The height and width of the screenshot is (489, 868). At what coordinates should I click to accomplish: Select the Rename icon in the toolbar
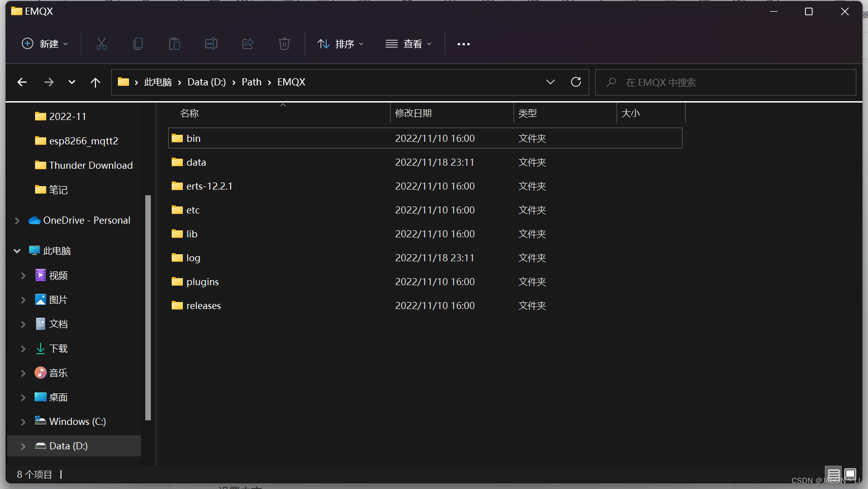pos(211,44)
